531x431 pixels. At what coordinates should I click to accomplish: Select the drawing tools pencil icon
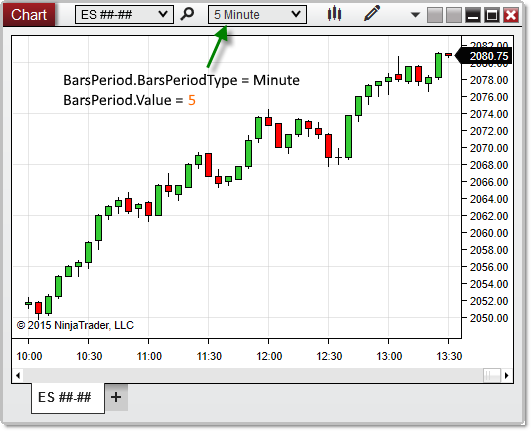tap(371, 14)
